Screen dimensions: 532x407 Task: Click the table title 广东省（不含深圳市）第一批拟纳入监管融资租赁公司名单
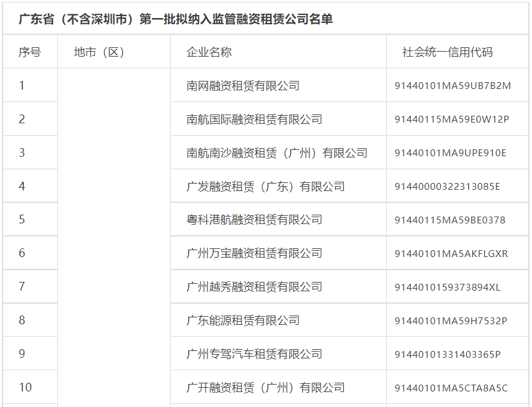point(176,19)
